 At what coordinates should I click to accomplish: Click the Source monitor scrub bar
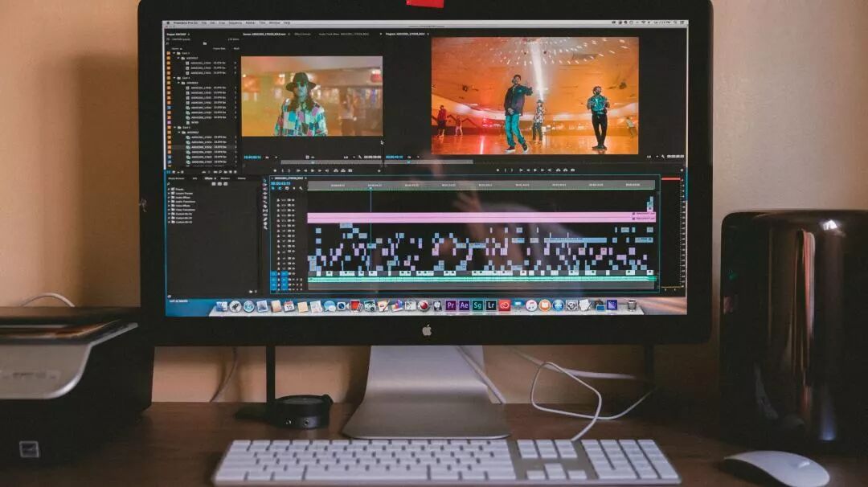tap(332, 162)
